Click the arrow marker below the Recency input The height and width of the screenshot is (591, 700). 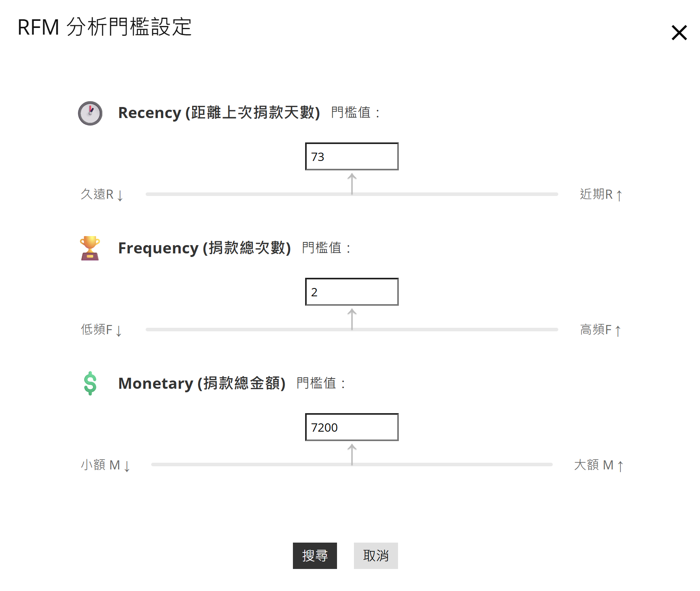(352, 184)
